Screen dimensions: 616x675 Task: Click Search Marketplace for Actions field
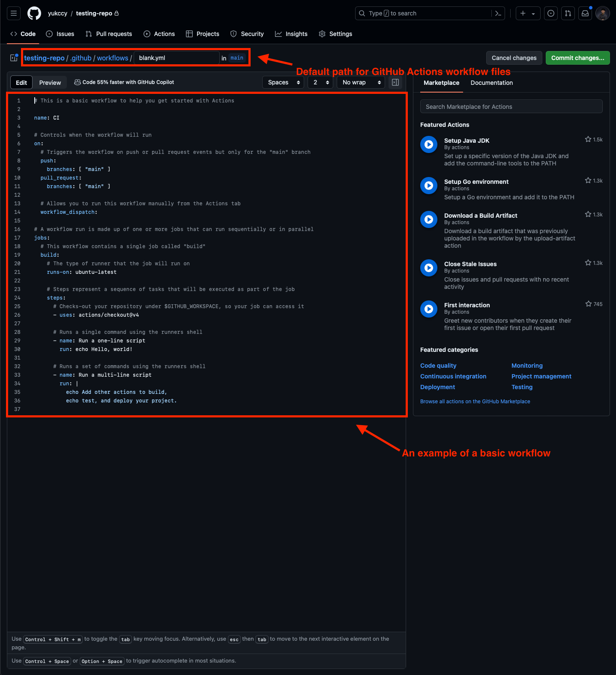click(x=511, y=107)
